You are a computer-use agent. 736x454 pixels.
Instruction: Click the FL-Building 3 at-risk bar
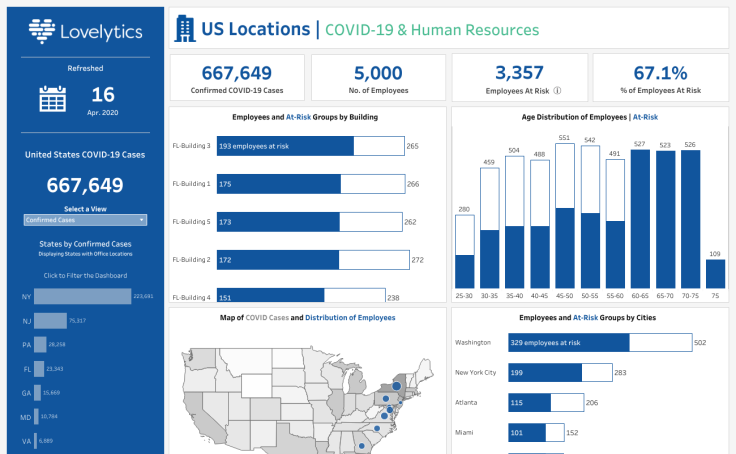pyautogui.click(x=285, y=146)
